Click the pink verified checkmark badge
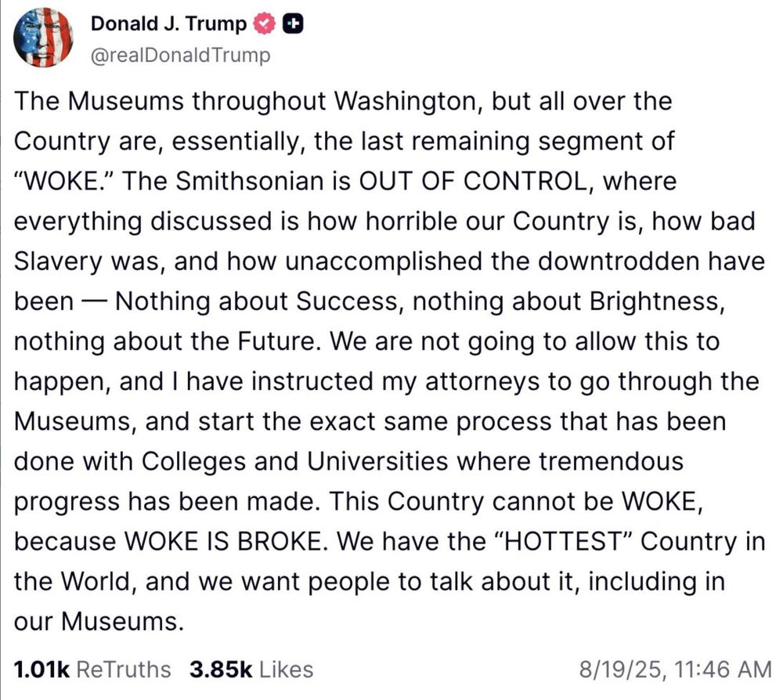The height and width of the screenshot is (700, 783). [x=265, y=23]
